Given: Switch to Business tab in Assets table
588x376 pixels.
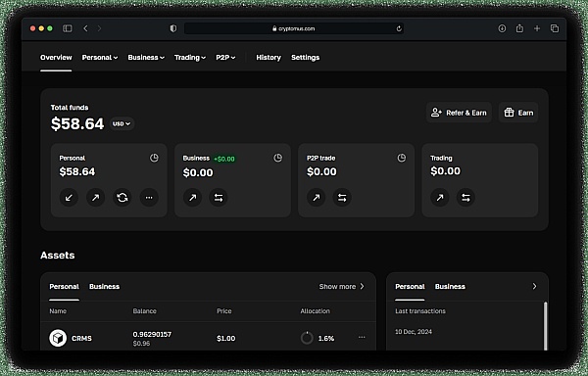Looking at the screenshot, I should click(104, 287).
